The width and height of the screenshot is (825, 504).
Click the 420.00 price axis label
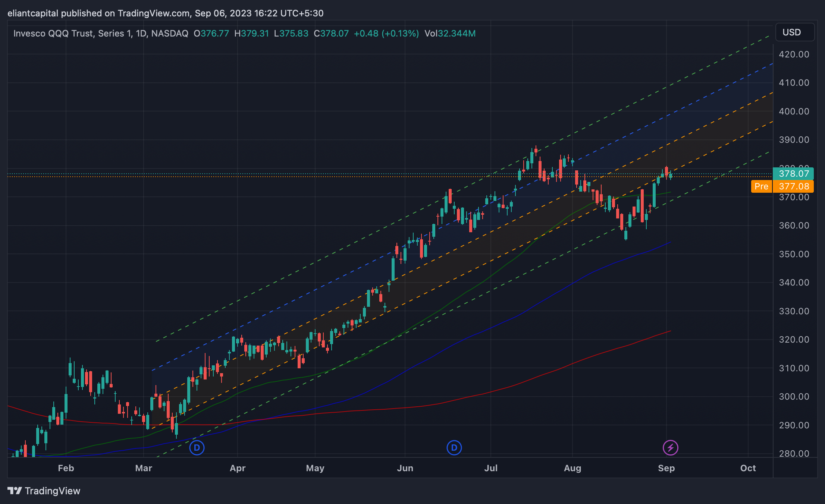794,54
